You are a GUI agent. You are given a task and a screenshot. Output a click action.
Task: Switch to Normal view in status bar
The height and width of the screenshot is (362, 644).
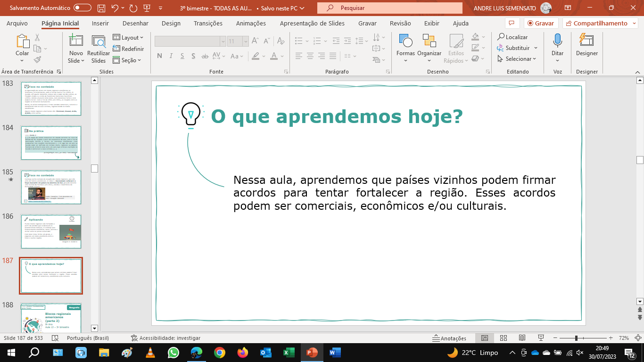pyautogui.click(x=484, y=338)
